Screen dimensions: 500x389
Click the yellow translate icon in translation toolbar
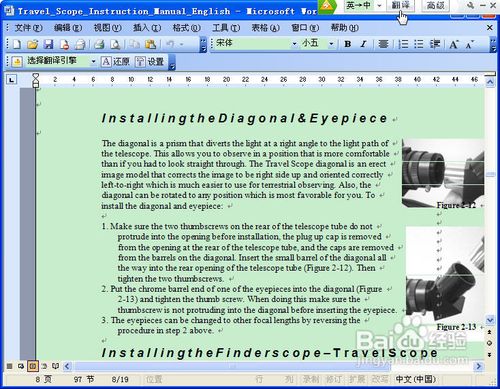(17, 62)
